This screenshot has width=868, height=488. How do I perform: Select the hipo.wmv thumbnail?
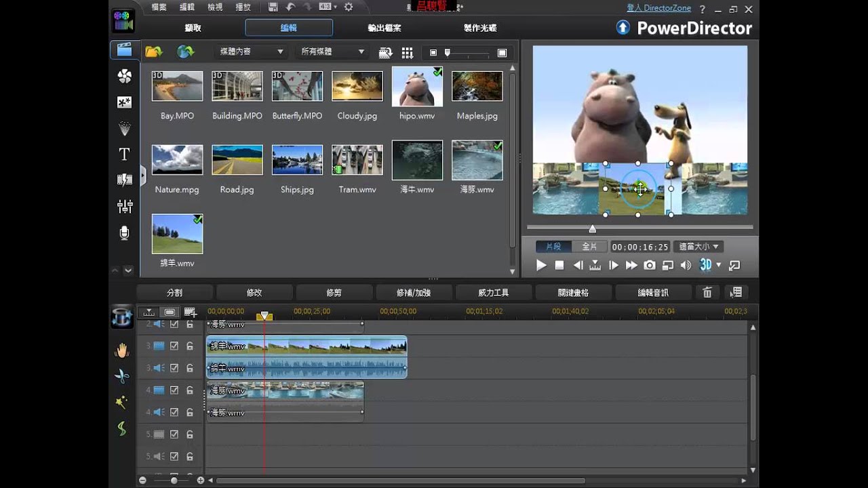[417, 87]
